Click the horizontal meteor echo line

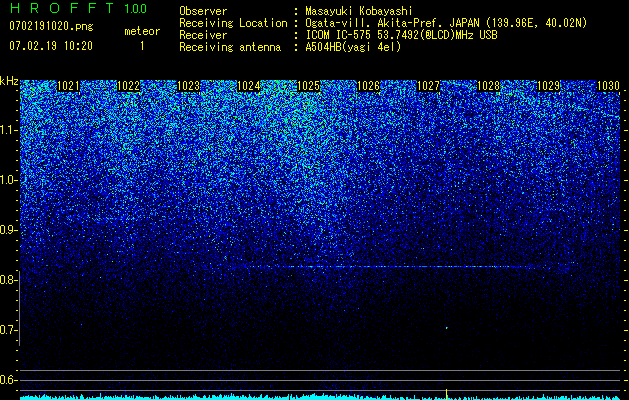[389, 266]
